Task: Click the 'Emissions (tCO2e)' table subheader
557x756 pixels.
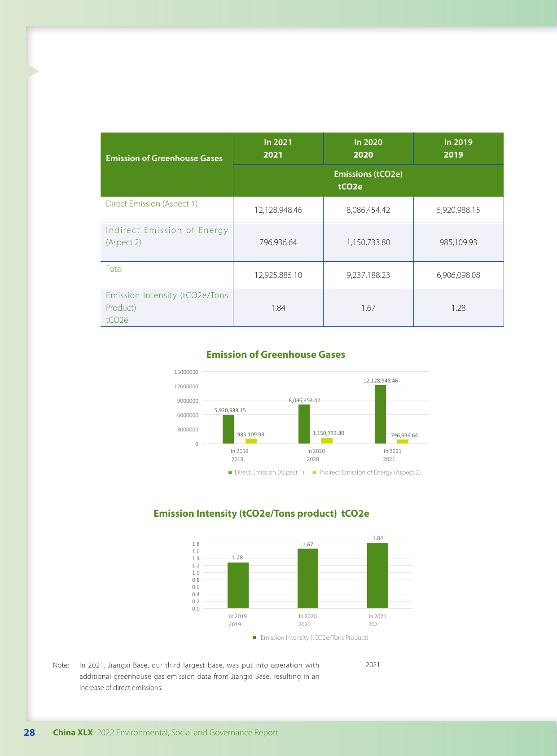Action: click(368, 180)
